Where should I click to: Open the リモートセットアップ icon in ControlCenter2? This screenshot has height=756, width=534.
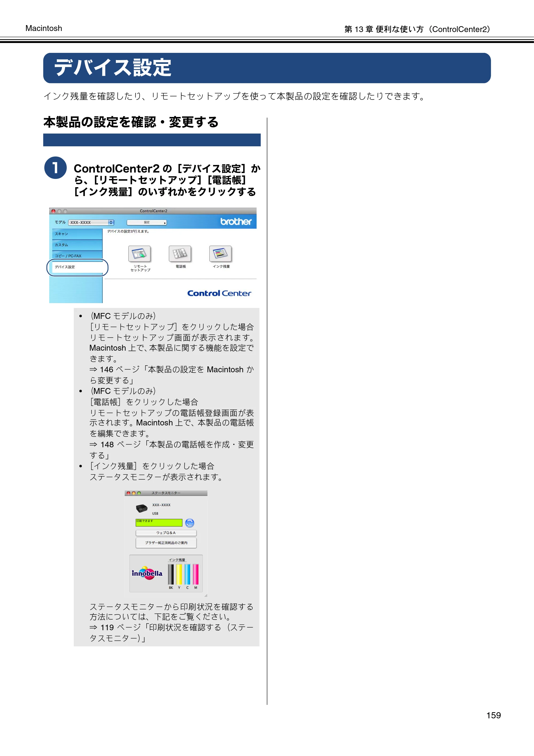tap(140, 253)
